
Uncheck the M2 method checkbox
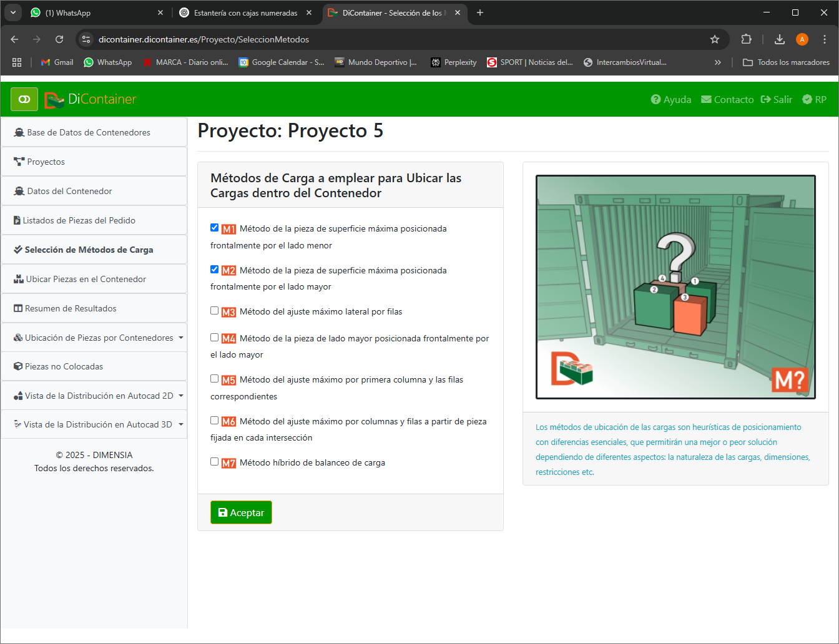click(x=215, y=270)
